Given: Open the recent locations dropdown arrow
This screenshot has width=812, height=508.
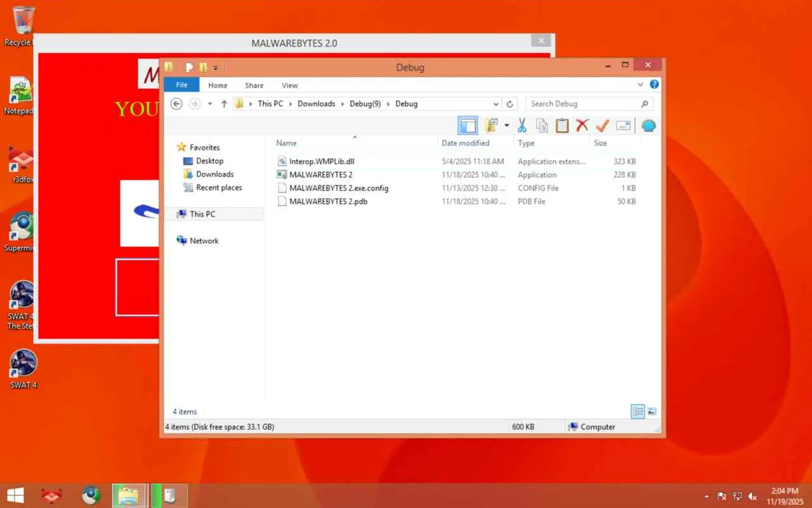Looking at the screenshot, I should [x=210, y=104].
